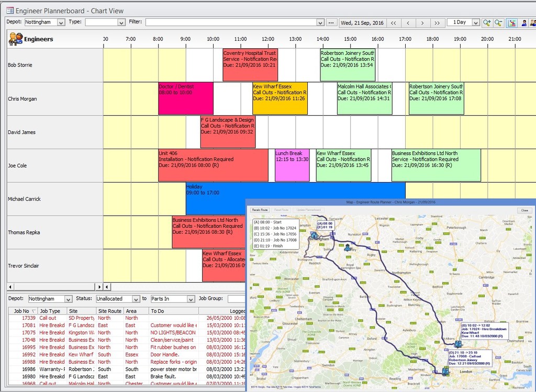This screenshot has height=392, width=536.
Task: Select job row 16992 in the job list
Action: pyautogui.click(x=127, y=355)
